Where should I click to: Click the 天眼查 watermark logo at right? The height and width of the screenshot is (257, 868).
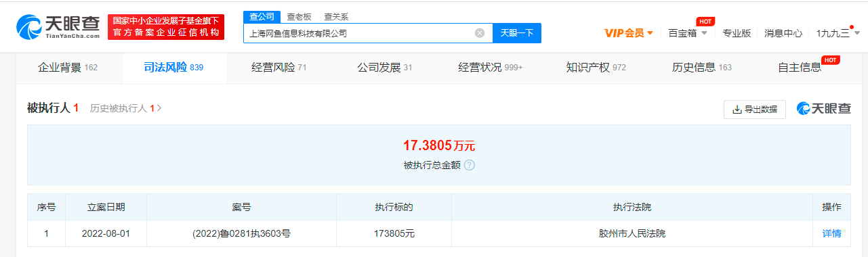pyautogui.click(x=824, y=108)
